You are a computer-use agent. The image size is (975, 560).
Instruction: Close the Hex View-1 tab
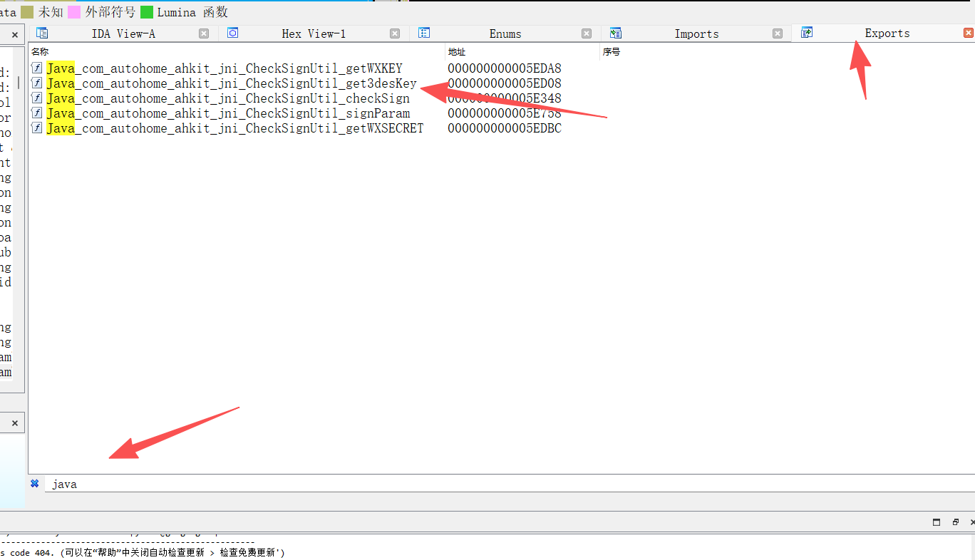point(395,33)
